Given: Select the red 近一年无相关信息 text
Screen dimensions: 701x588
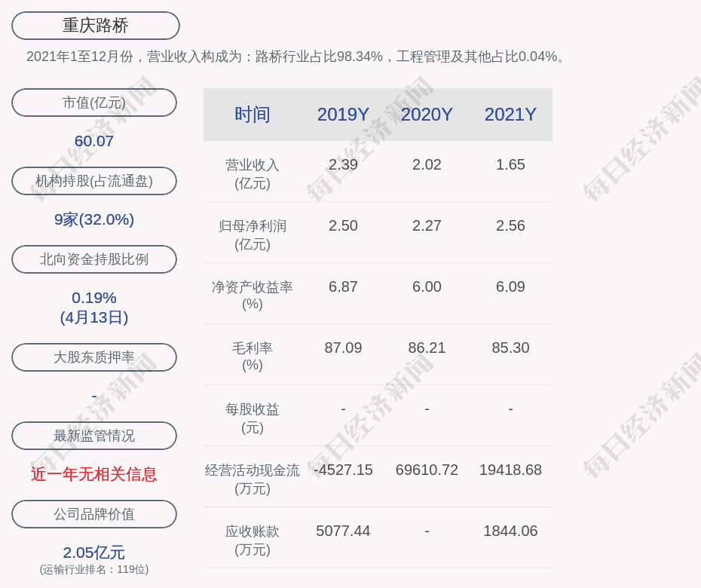Looking at the screenshot, I should tap(94, 474).
